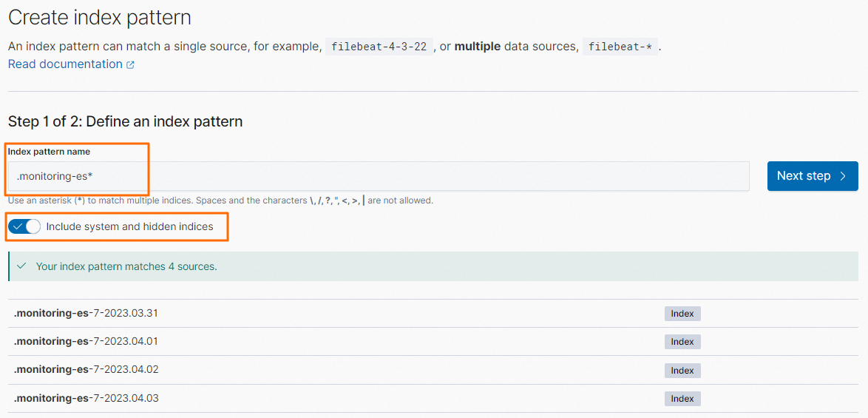Click the Index pattern name label
Image resolution: width=868 pixels, height=418 pixels.
[49, 152]
